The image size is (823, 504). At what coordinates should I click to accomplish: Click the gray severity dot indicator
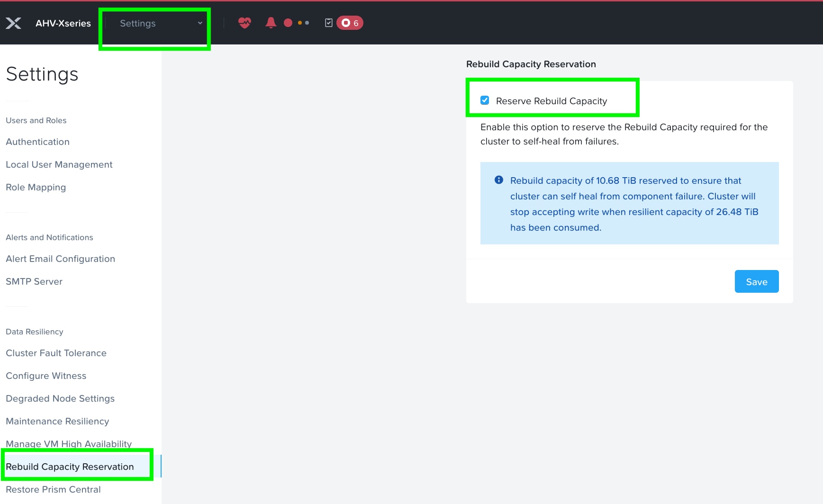tap(307, 22)
